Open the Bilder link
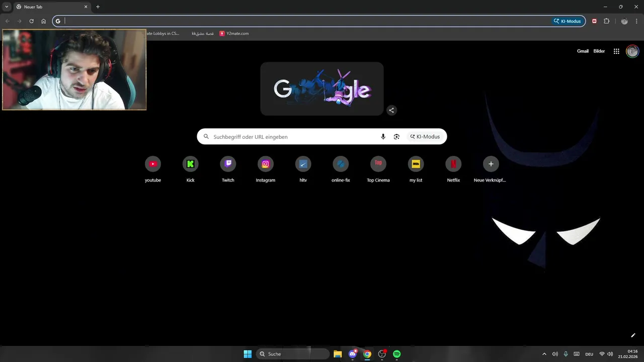The image size is (644, 362). coord(599,51)
